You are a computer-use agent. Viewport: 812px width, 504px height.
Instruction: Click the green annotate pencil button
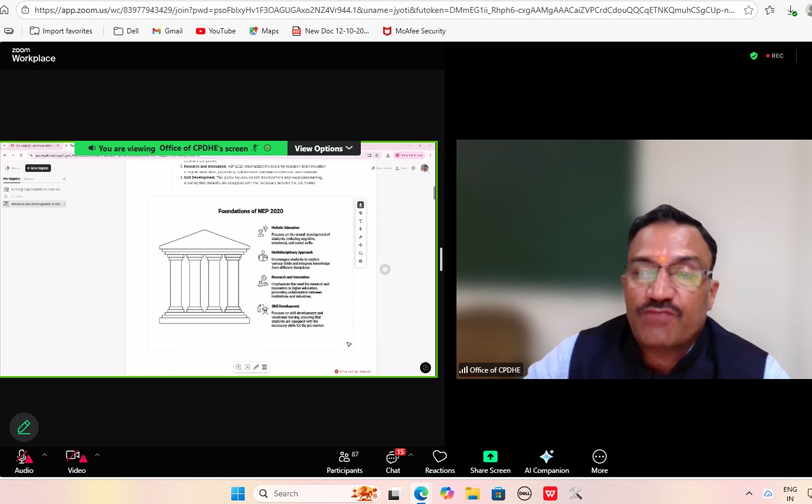point(24,427)
